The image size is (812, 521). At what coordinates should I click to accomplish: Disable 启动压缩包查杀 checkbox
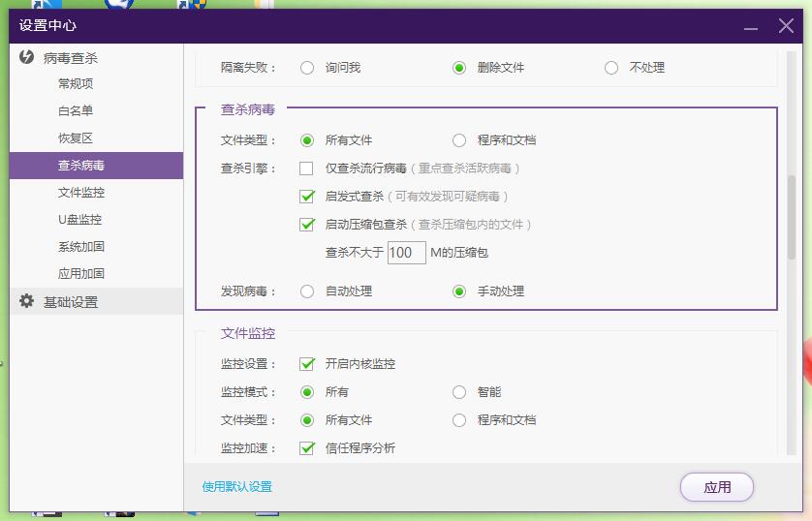coord(307,225)
